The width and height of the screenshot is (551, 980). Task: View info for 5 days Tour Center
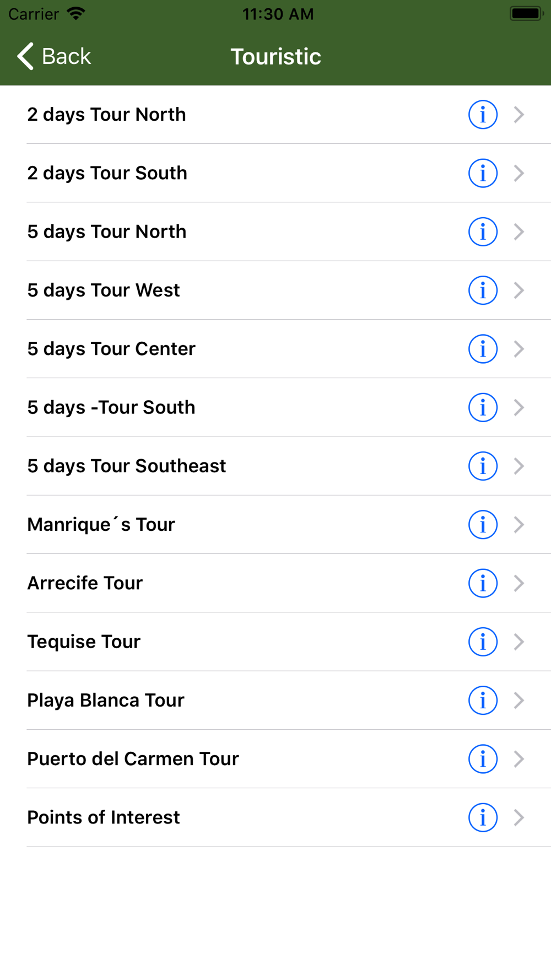[483, 349]
